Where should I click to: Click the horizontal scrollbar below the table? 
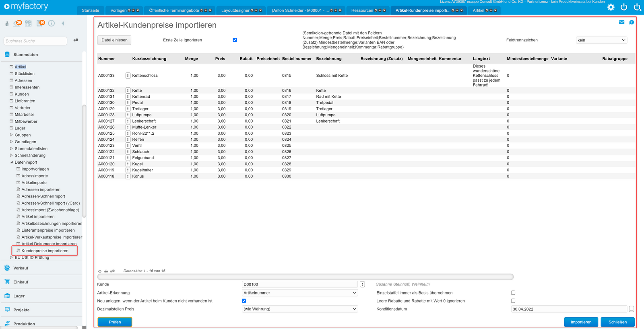point(305,277)
